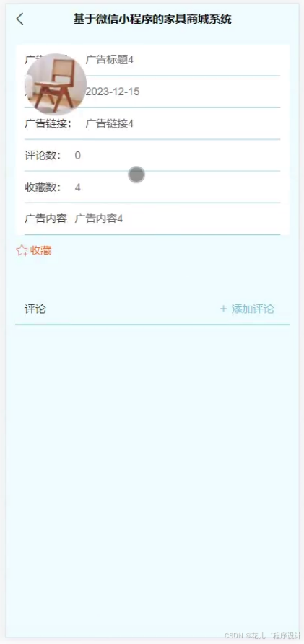Open the 广告链接4 link value
Image resolution: width=304 pixels, height=644 pixels.
(x=110, y=123)
